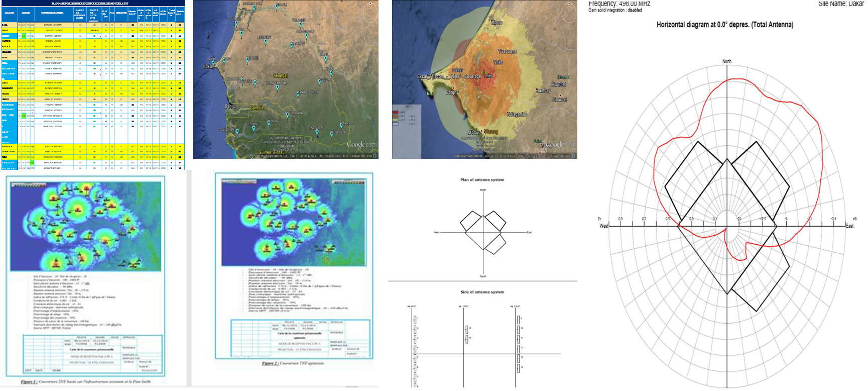The height and width of the screenshot is (391, 868).
Task: Click the ST LOUIS map pin
Action: 236,23
